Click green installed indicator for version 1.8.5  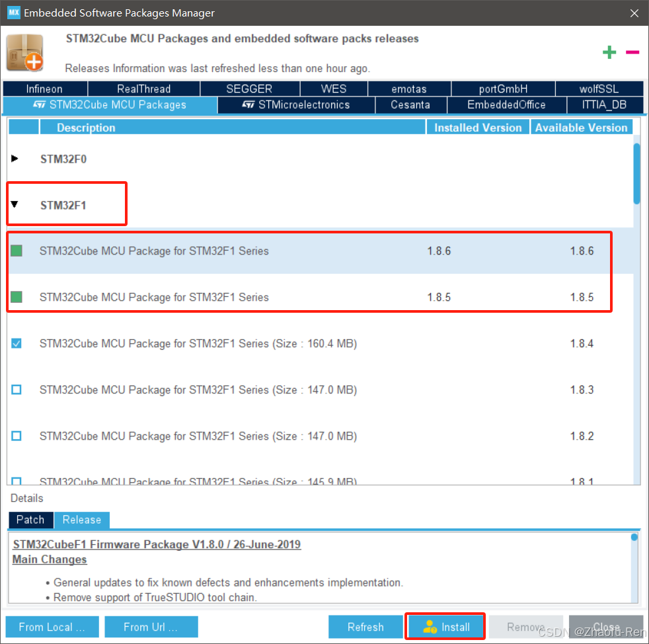pos(17,297)
